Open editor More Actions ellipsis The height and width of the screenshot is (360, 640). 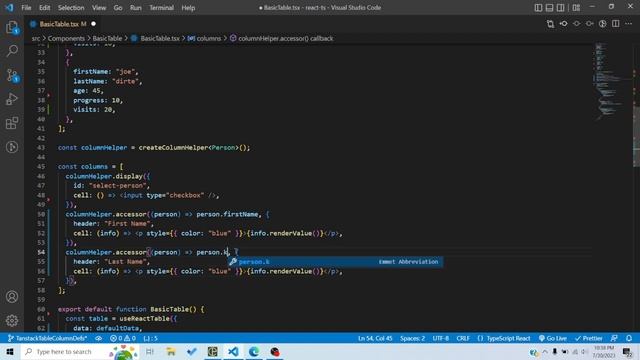pyautogui.click(x=629, y=24)
